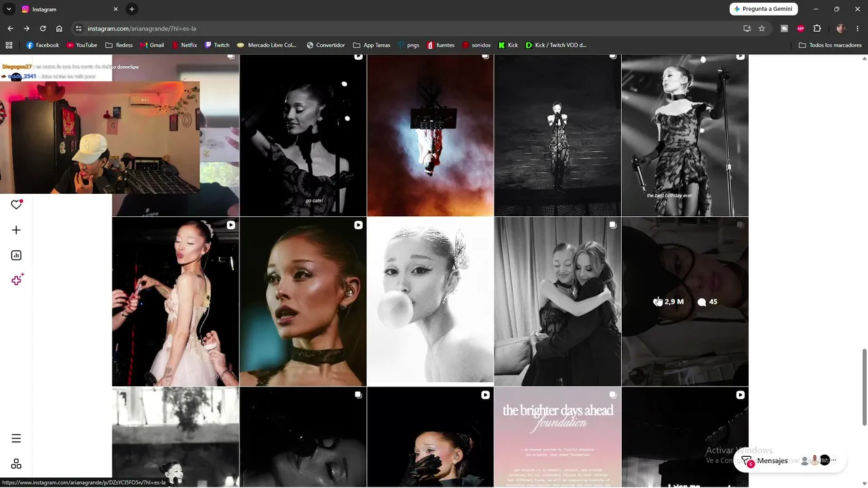This screenshot has height=488, width=868.
Task: Open the Instagram dashboard chart icon
Action: click(x=16, y=256)
